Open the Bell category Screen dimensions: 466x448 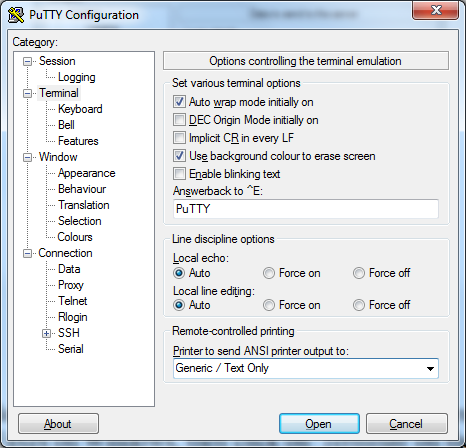pyautogui.click(x=66, y=125)
